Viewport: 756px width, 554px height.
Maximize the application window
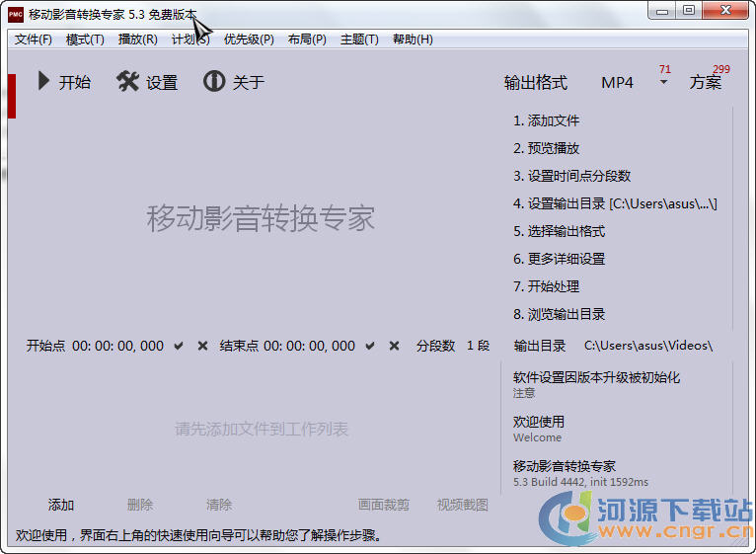click(x=689, y=11)
